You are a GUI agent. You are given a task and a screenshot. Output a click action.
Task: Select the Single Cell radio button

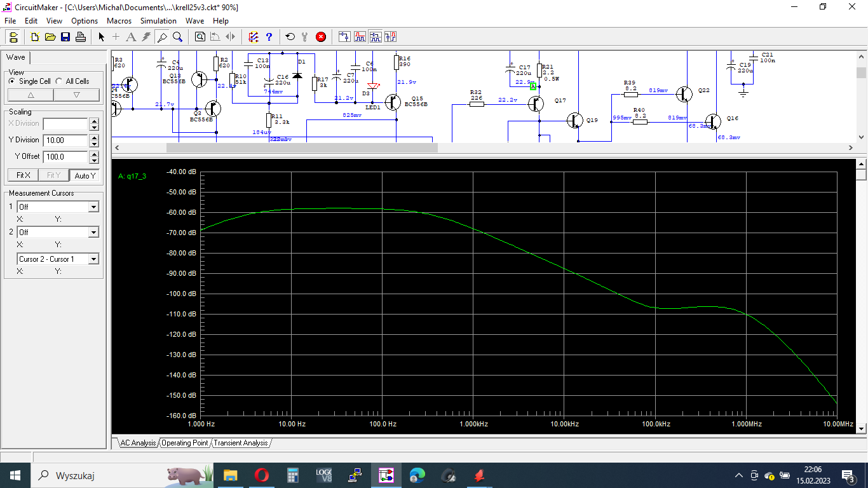[x=12, y=81]
